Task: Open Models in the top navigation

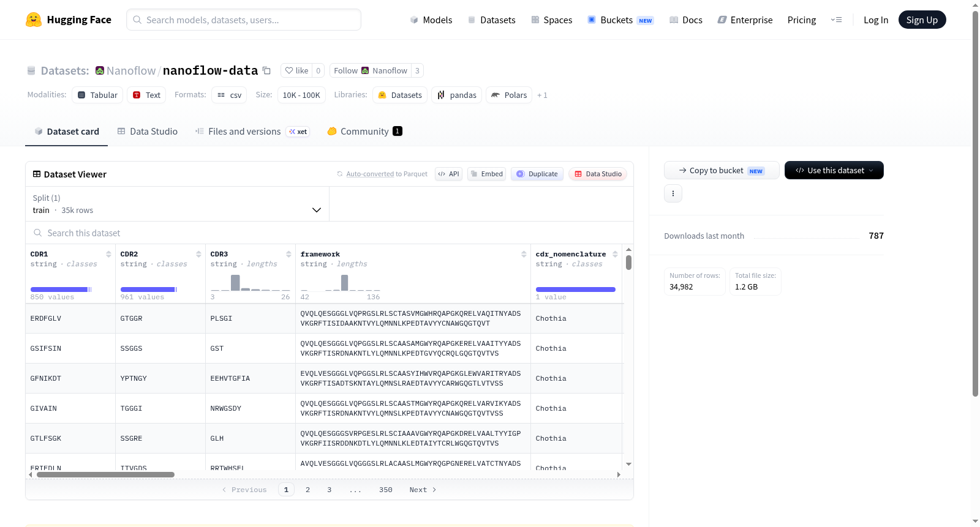Action: (431, 20)
